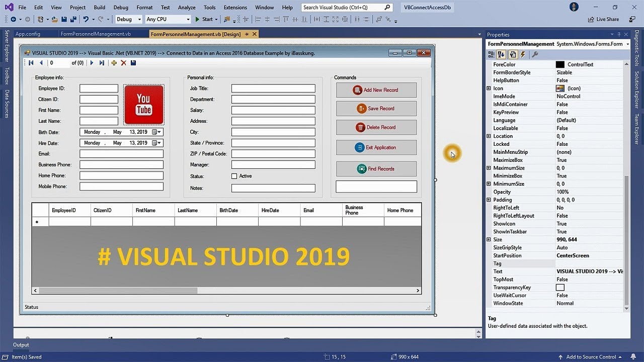Viewport: 644px width, 362px height.
Task: Open the Solution Explorer side tab
Action: 636,88
